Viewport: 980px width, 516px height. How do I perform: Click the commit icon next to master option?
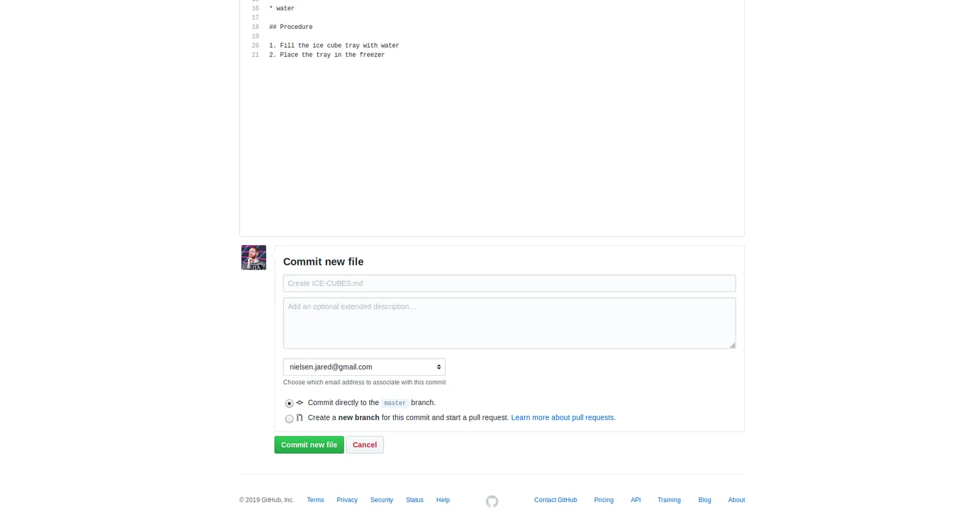pos(300,403)
